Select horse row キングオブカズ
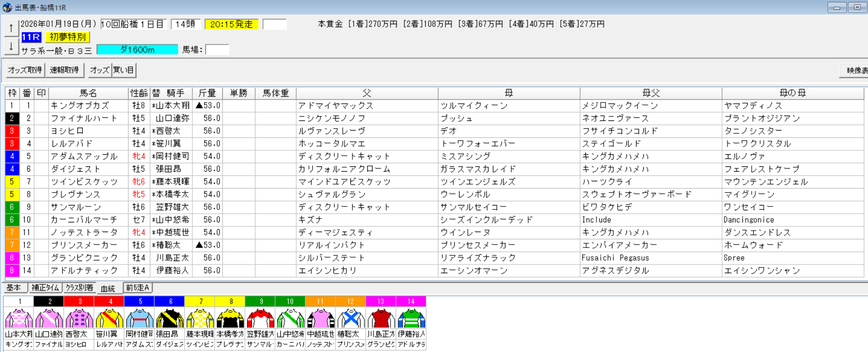 click(80, 105)
